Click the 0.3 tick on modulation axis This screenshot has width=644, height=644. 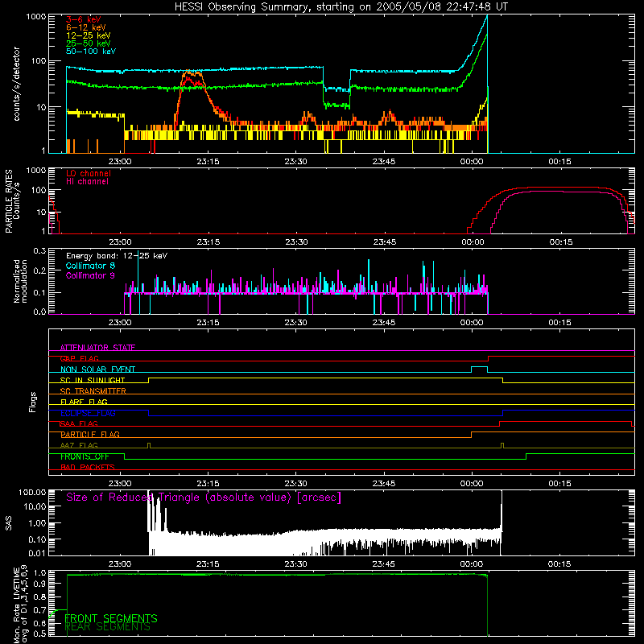pos(39,250)
